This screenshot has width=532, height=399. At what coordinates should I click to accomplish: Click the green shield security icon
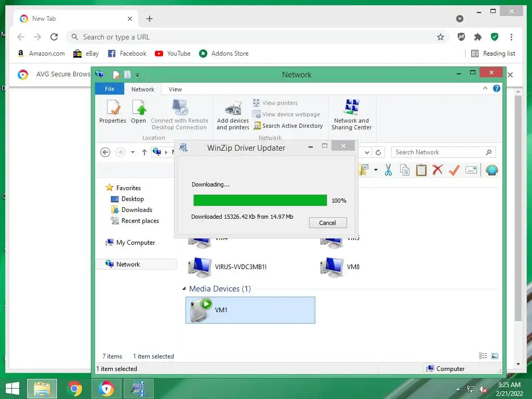pyautogui.click(x=495, y=37)
